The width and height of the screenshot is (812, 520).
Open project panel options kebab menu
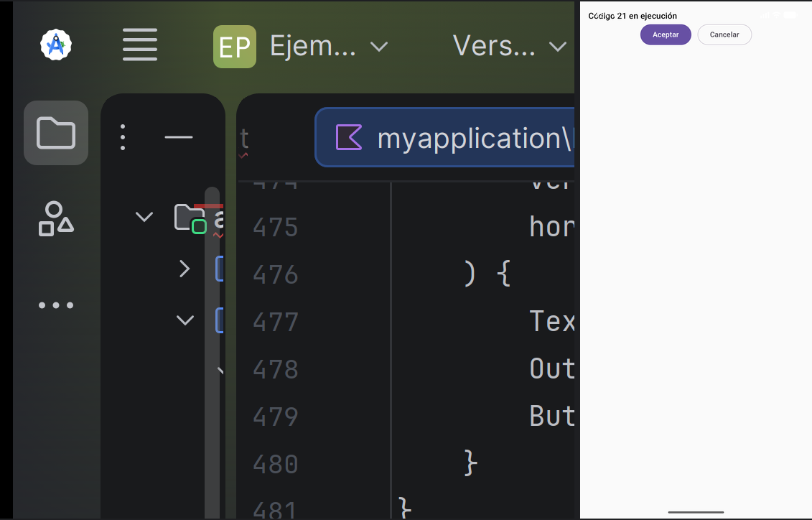[123, 137]
